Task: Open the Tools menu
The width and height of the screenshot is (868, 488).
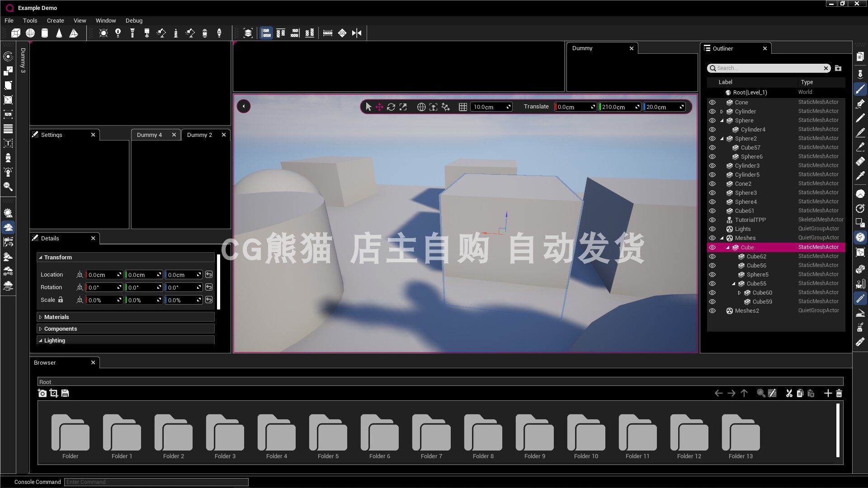Action: 30,20
